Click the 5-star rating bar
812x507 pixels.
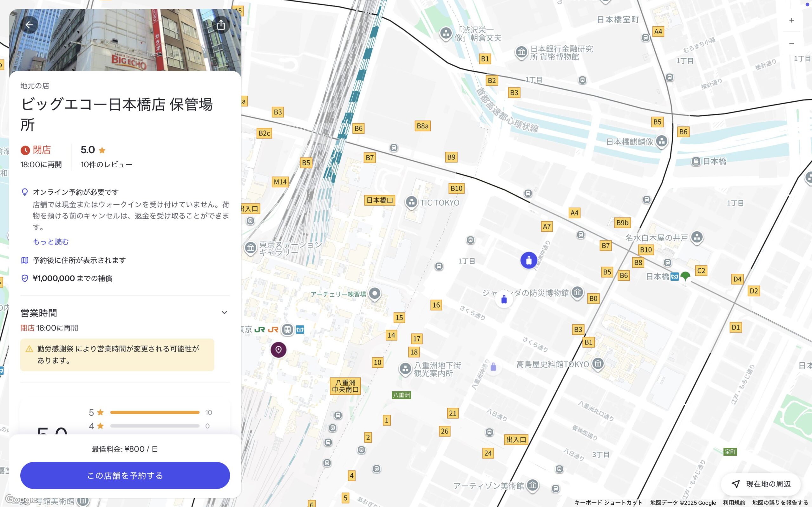[155, 413]
